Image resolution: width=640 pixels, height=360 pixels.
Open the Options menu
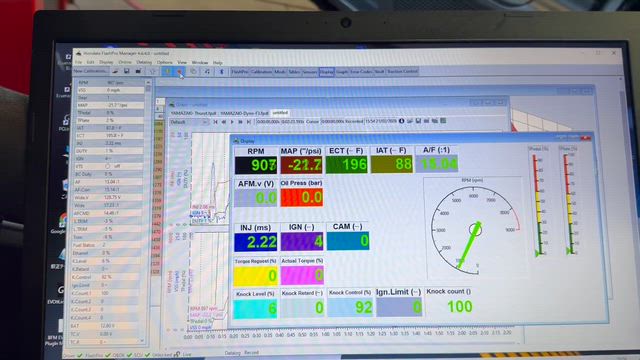[164, 62]
